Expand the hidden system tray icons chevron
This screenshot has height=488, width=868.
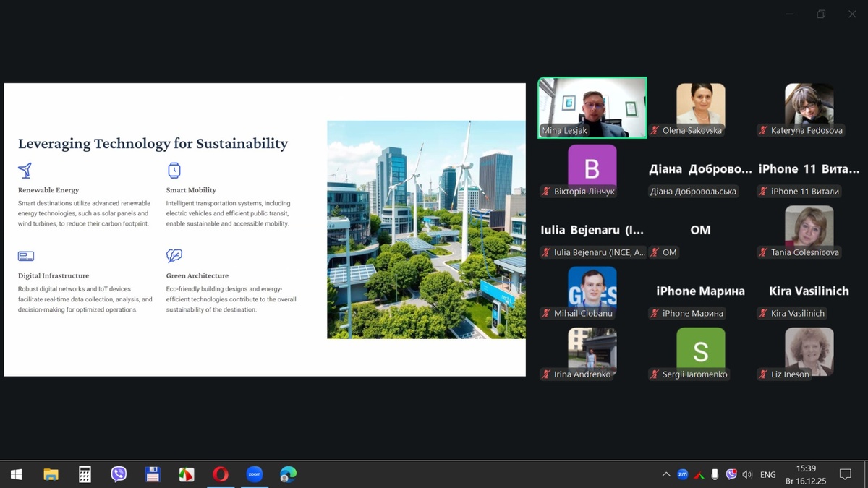[x=665, y=474]
